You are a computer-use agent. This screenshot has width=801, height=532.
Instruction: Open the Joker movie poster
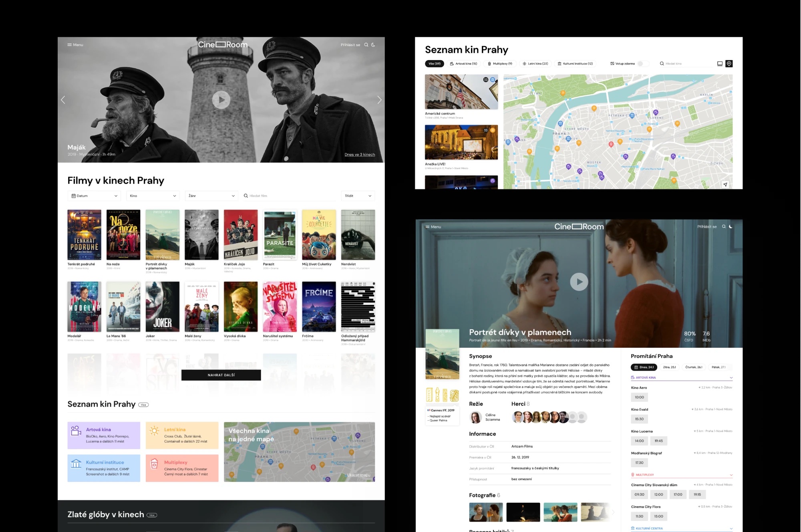(163, 306)
